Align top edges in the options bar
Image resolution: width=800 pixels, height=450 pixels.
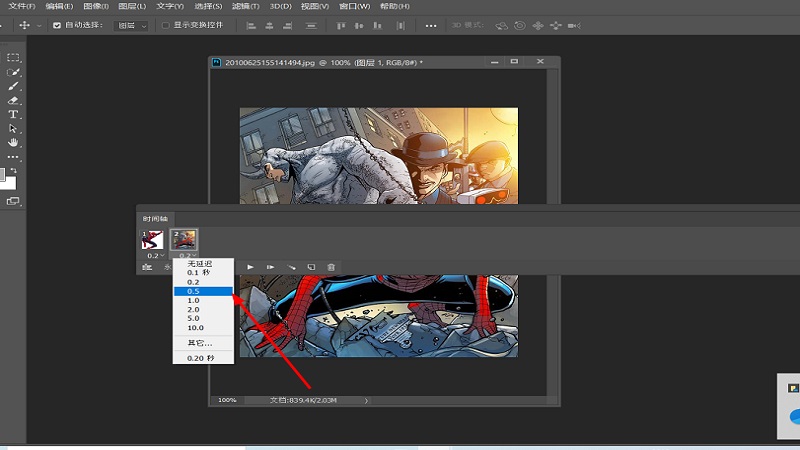[x=341, y=26]
